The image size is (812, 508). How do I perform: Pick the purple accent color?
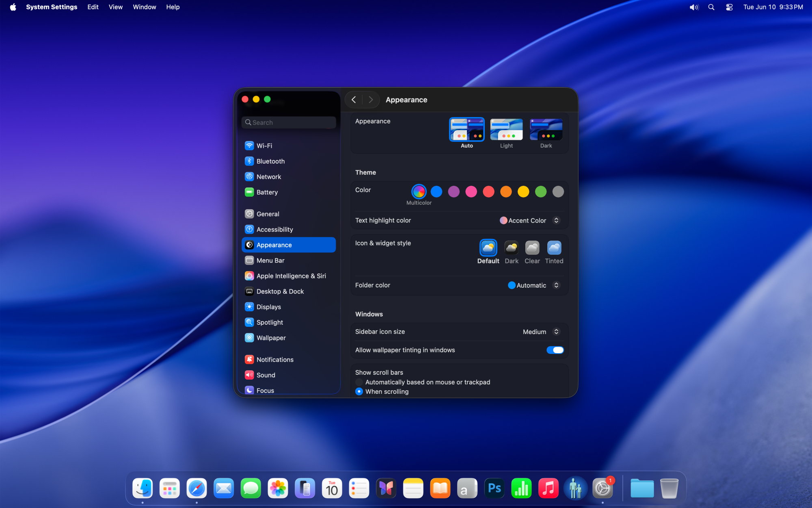tap(454, 191)
